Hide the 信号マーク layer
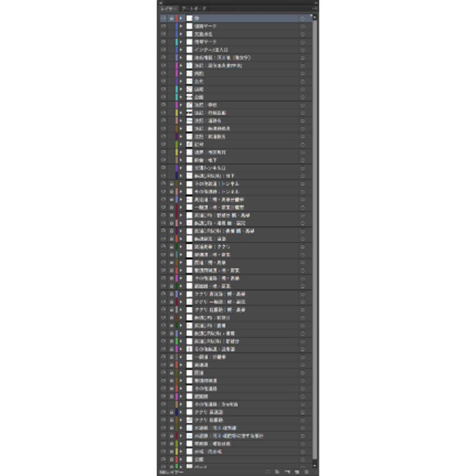 [163, 42]
